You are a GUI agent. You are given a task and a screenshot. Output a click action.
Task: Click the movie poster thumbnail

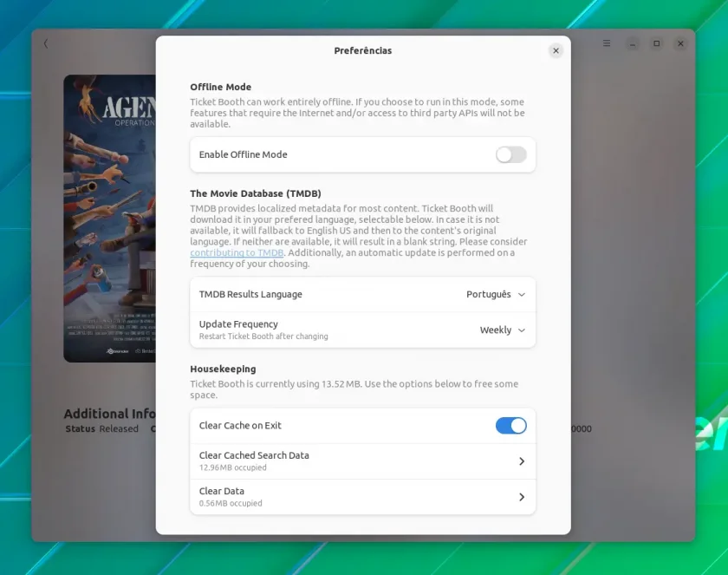(x=109, y=219)
